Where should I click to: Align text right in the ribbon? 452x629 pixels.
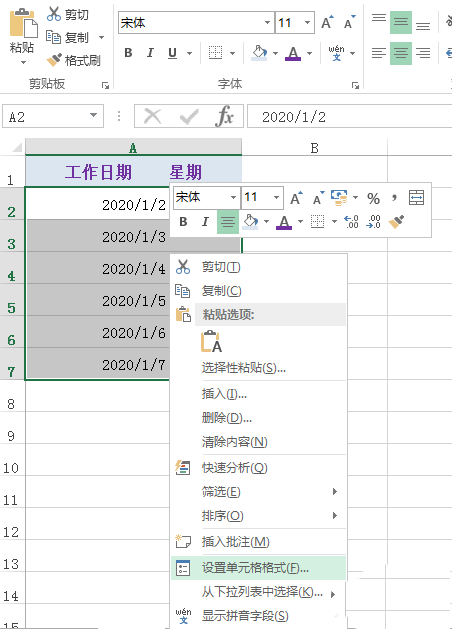tap(423, 53)
